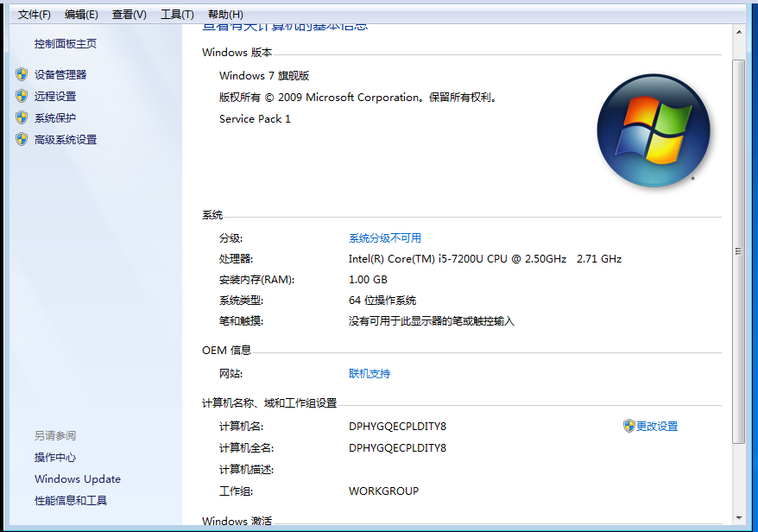Click the WORKGROUP workgroup value
The image size is (758, 532).
coord(384,491)
